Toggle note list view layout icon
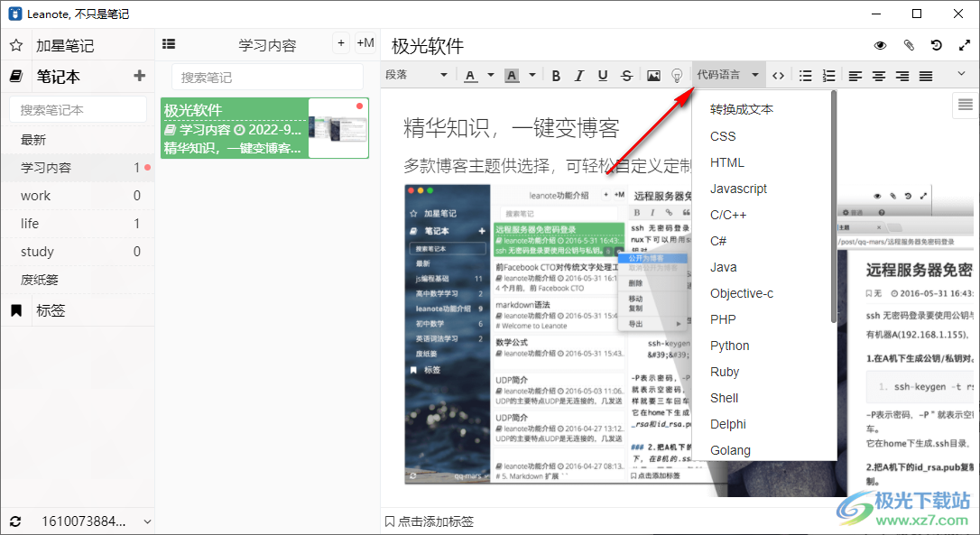980x535 pixels. click(x=169, y=43)
